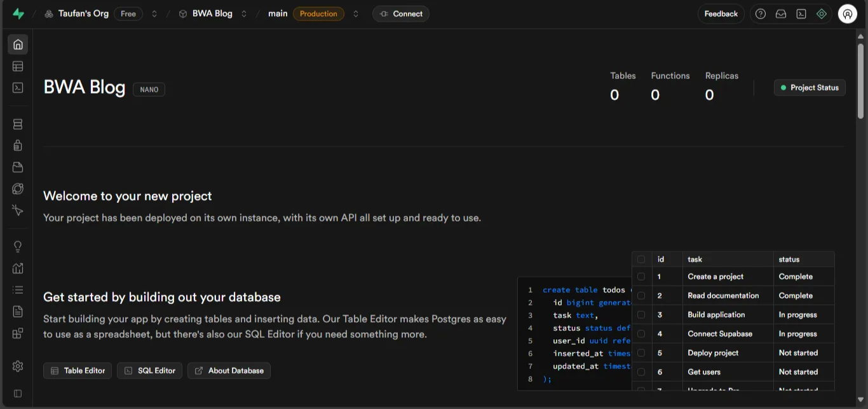Open the About Database link

(x=229, y=371)
